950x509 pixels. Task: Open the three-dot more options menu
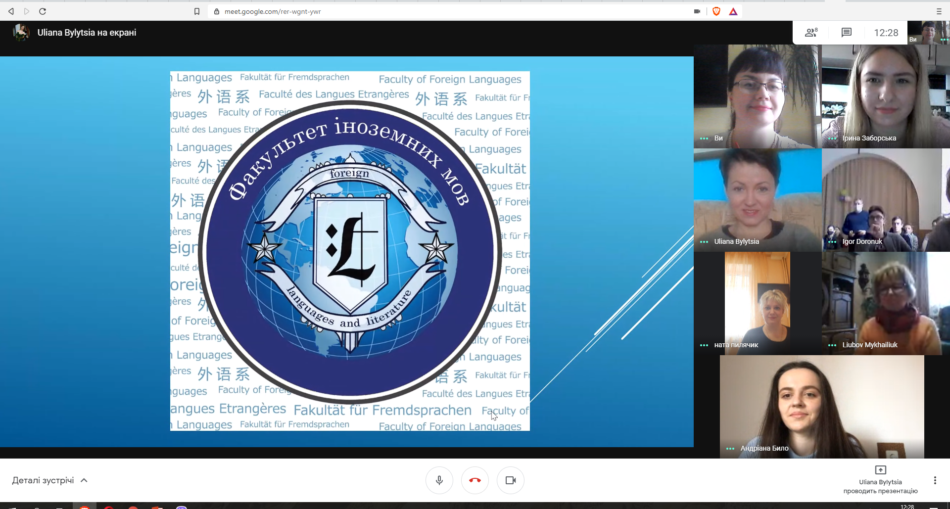(x=934, y=480)
